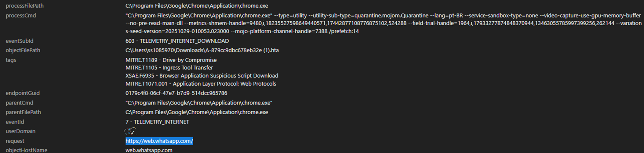Click the 603 - TELEMETRY_INTERNET_DOWNLOAD value
The image size is (644, 153).
(177, 41)
